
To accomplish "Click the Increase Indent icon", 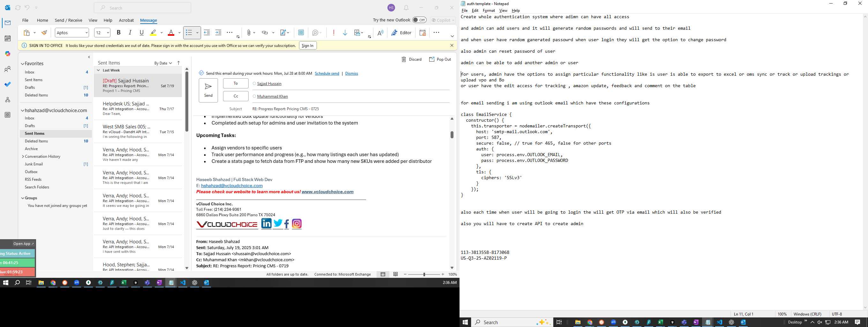I will point(218,33).
